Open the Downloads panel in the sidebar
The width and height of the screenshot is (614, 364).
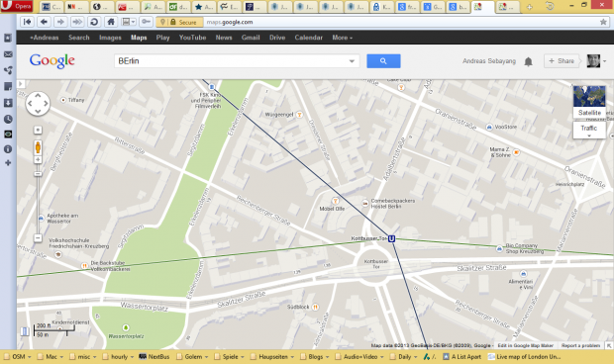(8, 103)
